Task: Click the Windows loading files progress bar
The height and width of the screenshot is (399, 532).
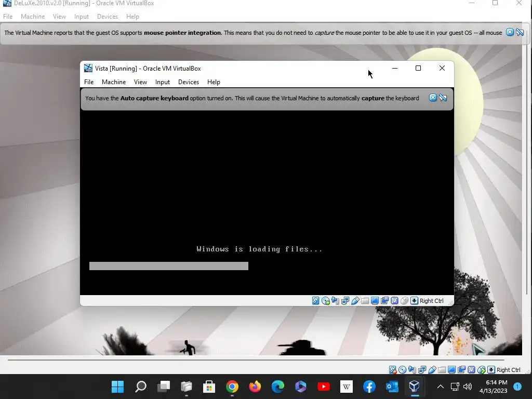Action: 169,266
